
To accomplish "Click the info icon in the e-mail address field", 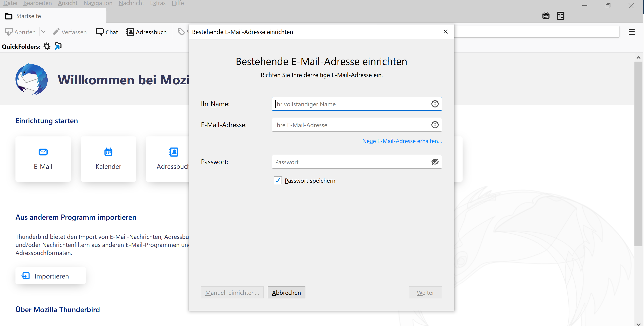I will click(435, 125).
